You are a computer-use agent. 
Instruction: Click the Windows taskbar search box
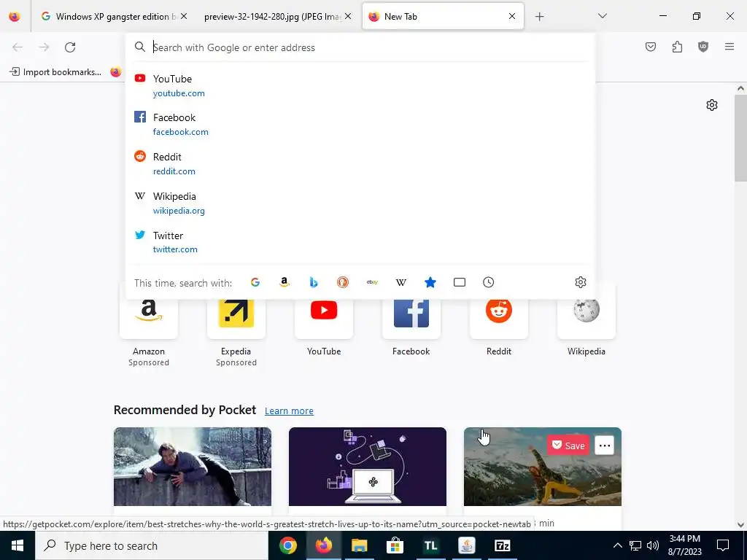[x=152, y=545]
